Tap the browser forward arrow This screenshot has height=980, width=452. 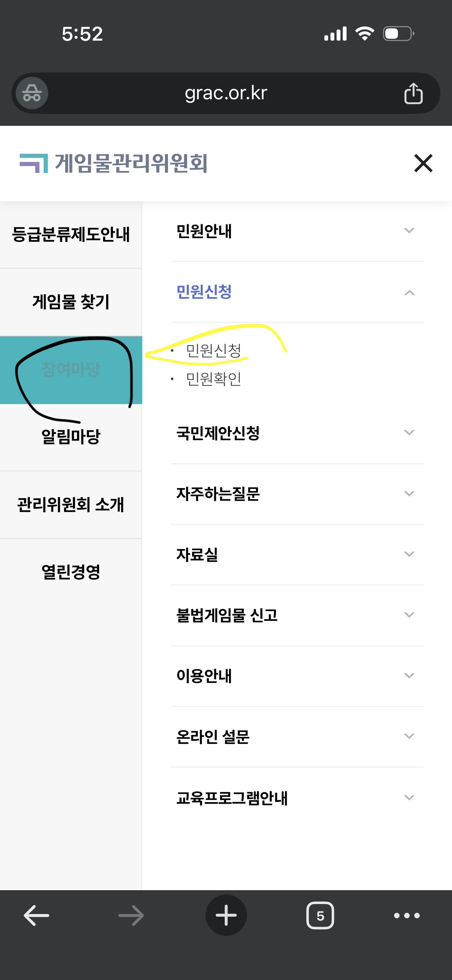131,915
